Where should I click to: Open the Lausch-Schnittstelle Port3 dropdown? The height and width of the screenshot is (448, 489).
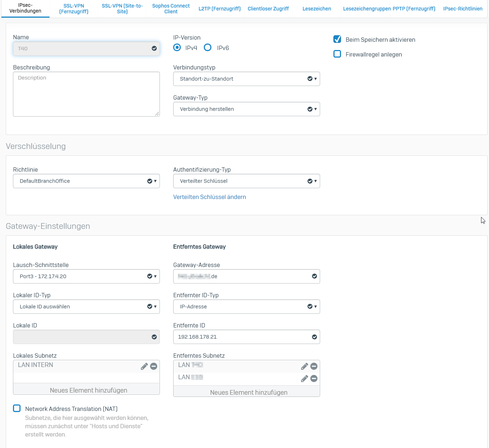(86, 276)
